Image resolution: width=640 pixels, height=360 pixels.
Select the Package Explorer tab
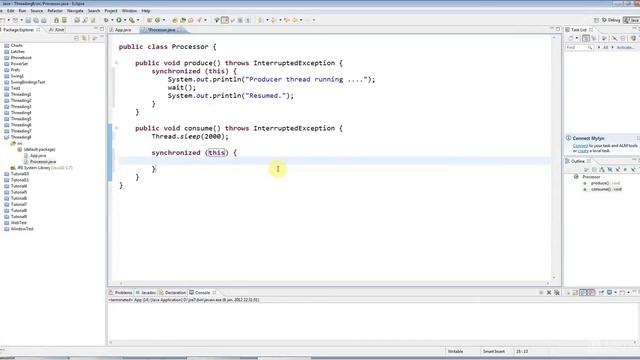tap(19, 29)
